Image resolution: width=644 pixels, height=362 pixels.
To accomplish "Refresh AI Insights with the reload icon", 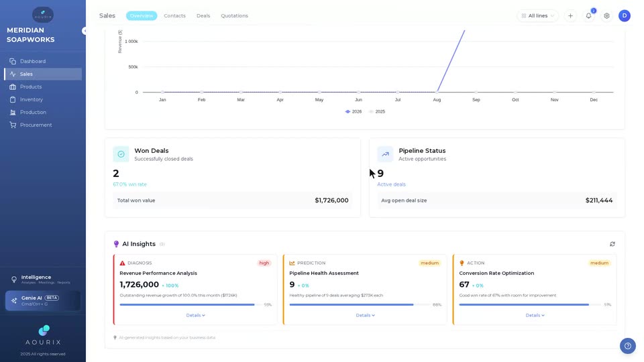I will 612,244.
